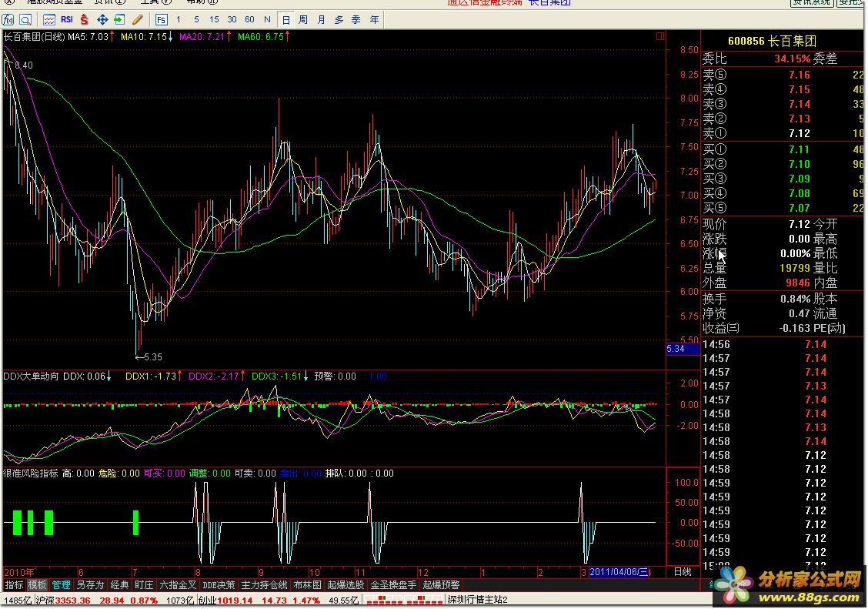This screenshot has width=868, height=609.
Task: Select the 盯庄 template tab
Action: pos(144,584)
